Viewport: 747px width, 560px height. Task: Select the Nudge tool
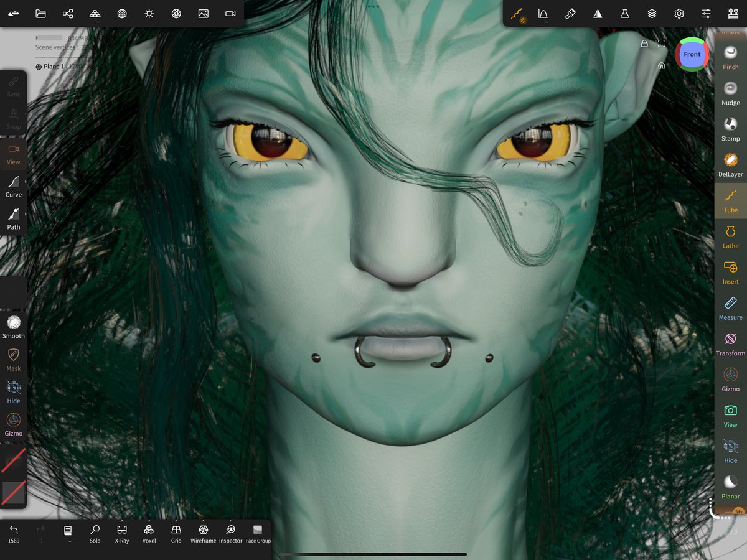click(x=731, y=93)
